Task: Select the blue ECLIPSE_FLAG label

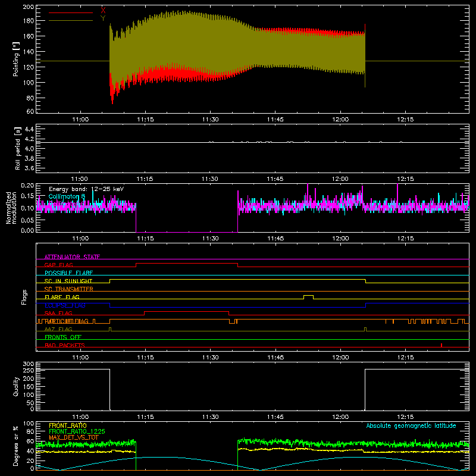Action: tap(65, 305)
